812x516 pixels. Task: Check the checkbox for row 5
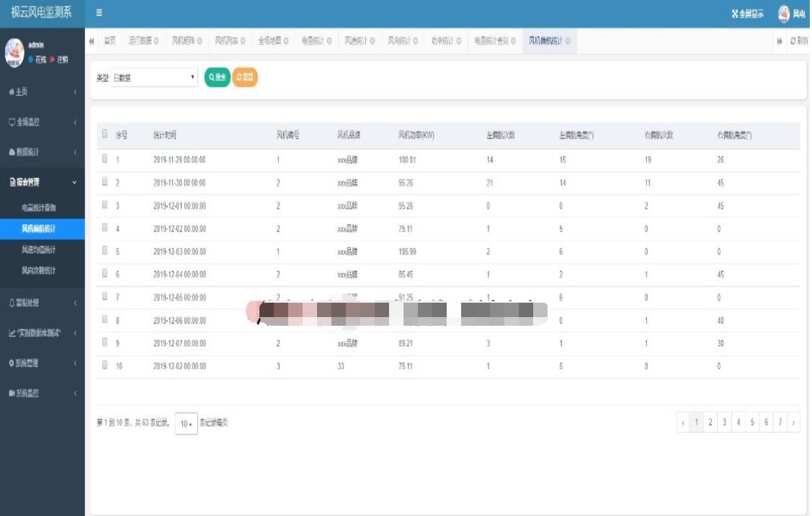point(104,250)
